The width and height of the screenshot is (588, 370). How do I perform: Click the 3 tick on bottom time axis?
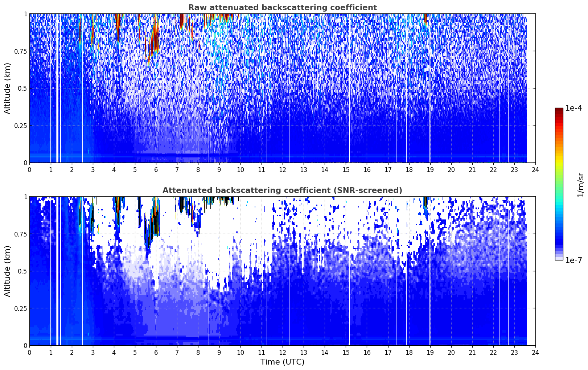pyautogui.click(x=93, y=353)
